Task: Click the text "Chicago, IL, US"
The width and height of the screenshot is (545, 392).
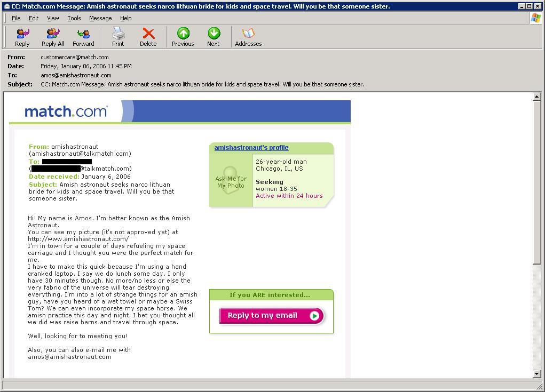Action: 280,169
